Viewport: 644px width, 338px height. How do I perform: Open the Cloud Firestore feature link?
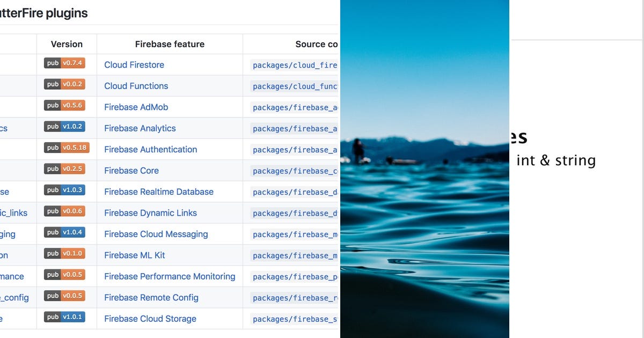(x=134, y=64)
